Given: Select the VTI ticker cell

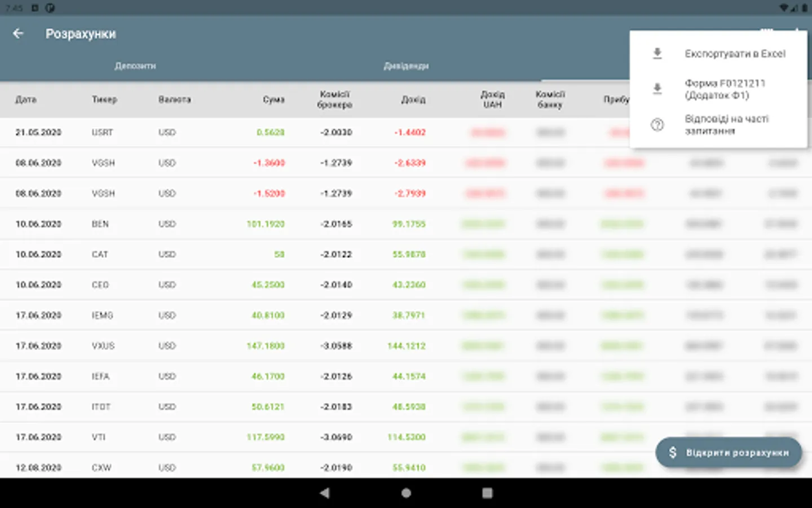Looking at the screenshot, I should click(99, 437).
